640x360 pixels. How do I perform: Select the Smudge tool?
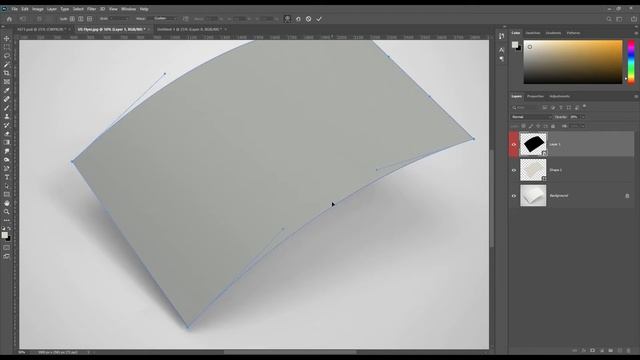[x=7, y=151]
